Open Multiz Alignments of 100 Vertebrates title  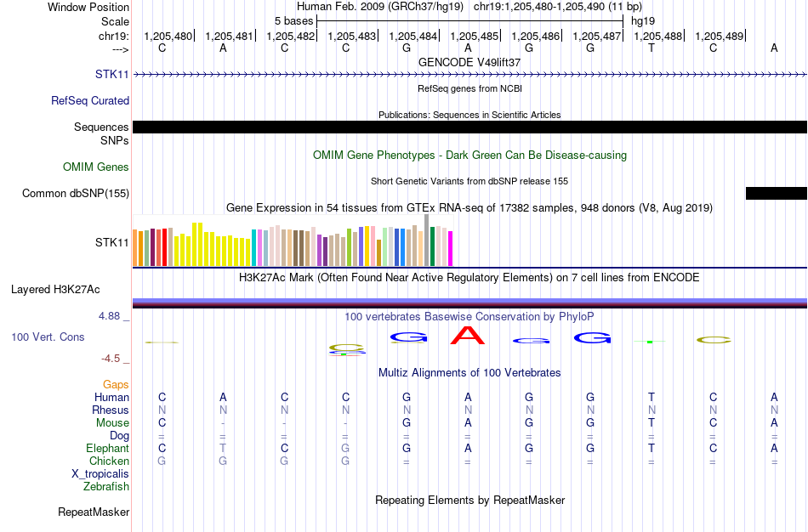[469, 372]
